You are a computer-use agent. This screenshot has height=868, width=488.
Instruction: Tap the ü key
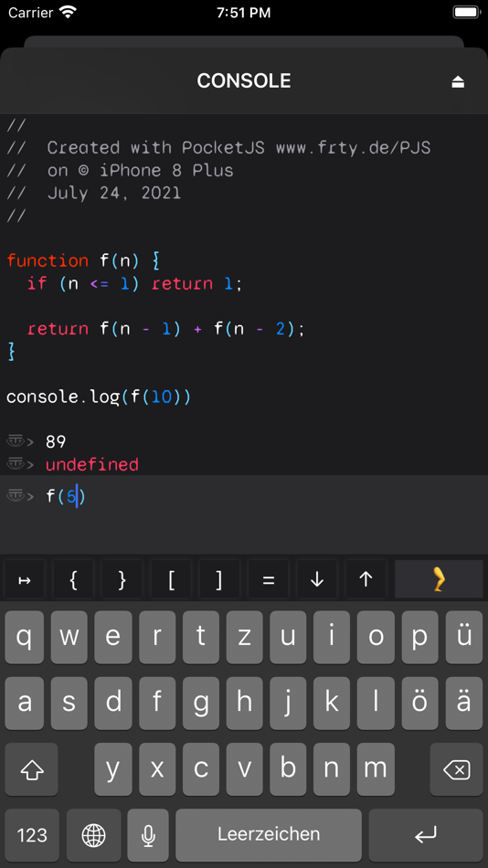[x=464, y=638]
